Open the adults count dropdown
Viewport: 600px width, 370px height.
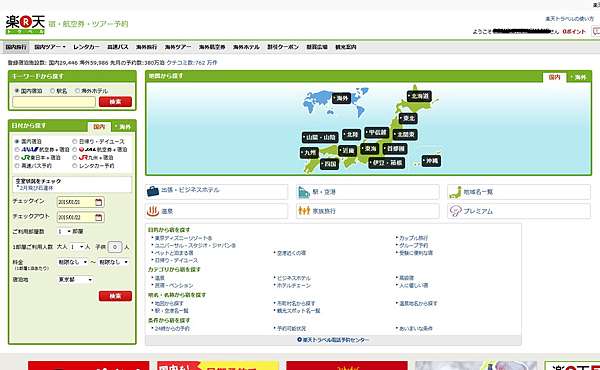77,247
